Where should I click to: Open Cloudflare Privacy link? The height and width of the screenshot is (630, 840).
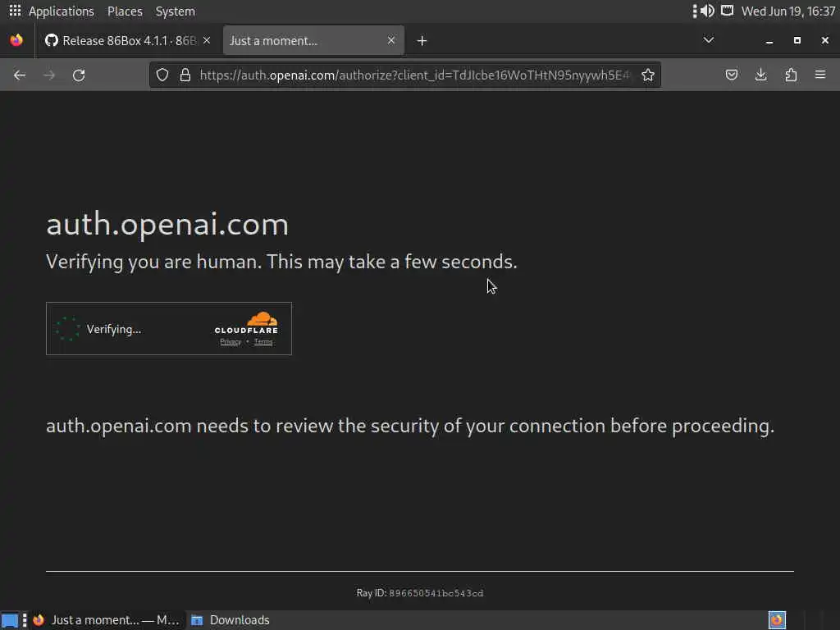point(231,342)
